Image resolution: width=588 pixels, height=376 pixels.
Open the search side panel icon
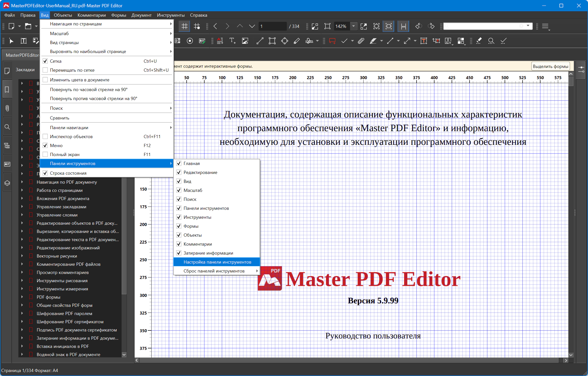pos(7,127)
